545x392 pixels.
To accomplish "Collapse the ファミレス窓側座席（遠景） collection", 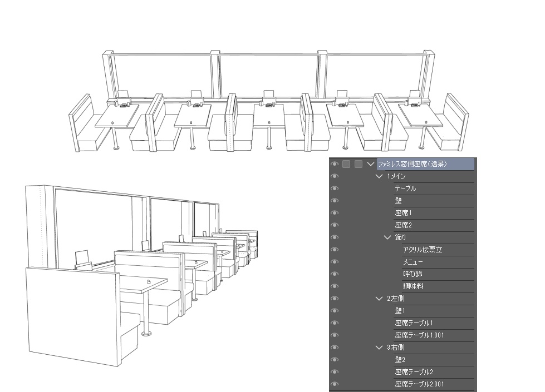I will tap(370, 164).
